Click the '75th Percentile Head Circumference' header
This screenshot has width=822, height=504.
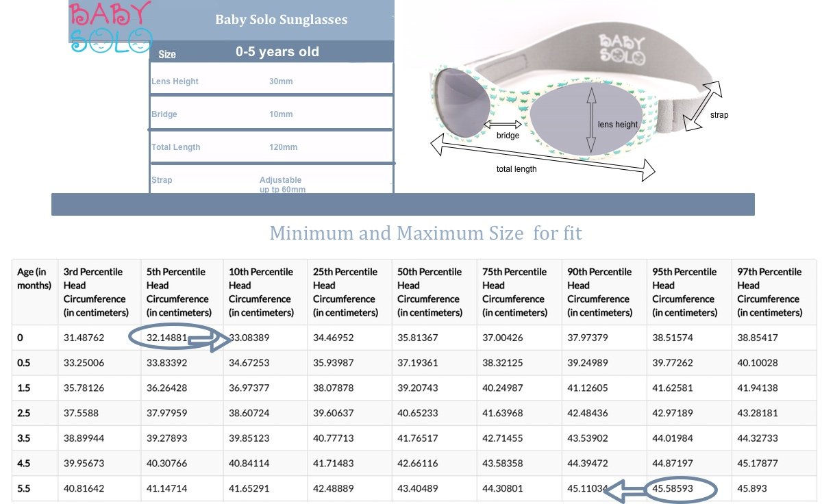pos(515,292)
